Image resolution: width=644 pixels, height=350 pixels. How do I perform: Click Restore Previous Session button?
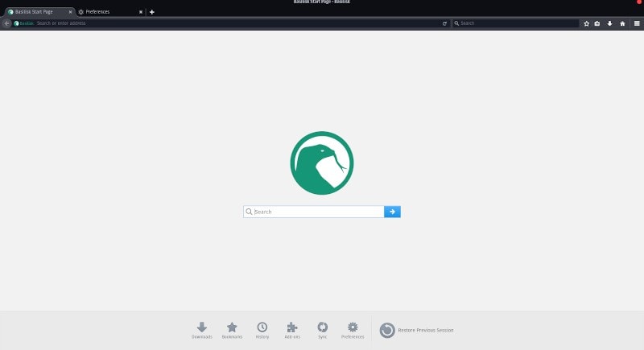pos(416,330)
